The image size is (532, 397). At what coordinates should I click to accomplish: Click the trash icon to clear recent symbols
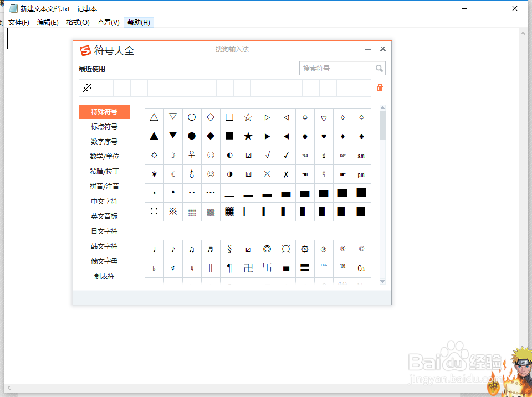point(380,87)
